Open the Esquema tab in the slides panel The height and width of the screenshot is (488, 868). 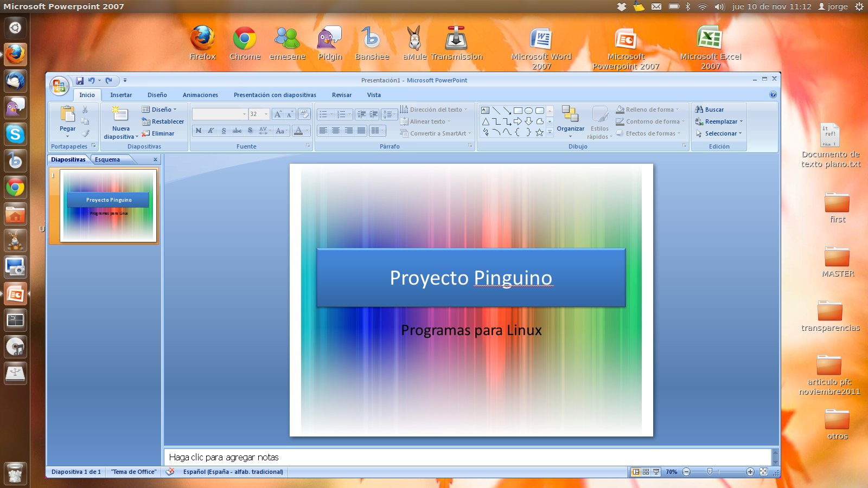pyautogui.click(x=108, y=159)
